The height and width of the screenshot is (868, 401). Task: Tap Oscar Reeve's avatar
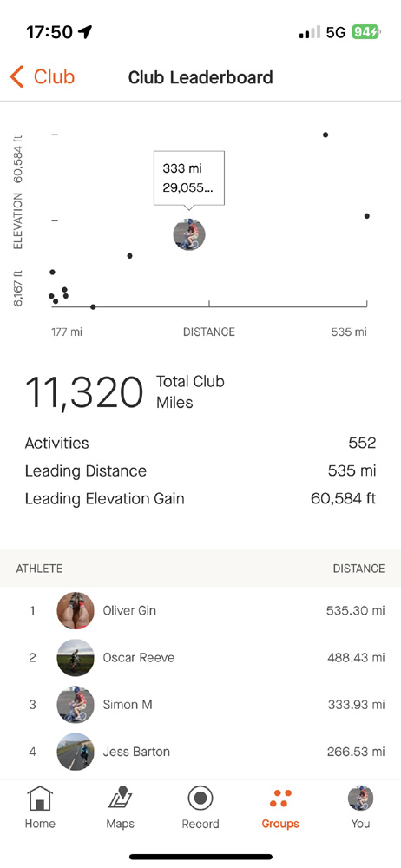(76, 658)
